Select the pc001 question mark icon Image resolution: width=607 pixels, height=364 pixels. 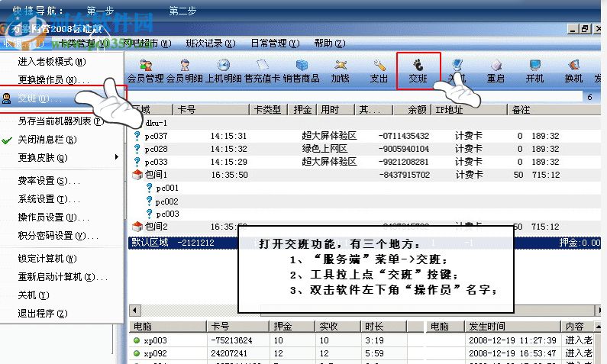coord(149,188)
